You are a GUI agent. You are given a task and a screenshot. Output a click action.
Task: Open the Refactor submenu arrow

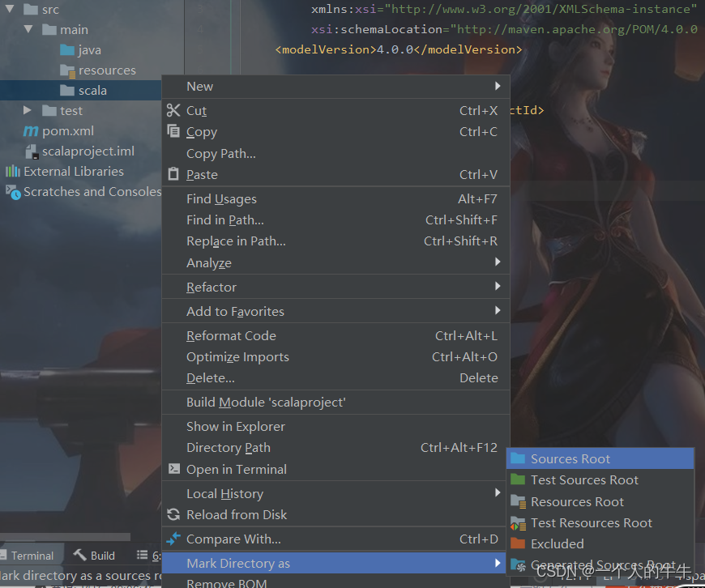coord(498,286)
